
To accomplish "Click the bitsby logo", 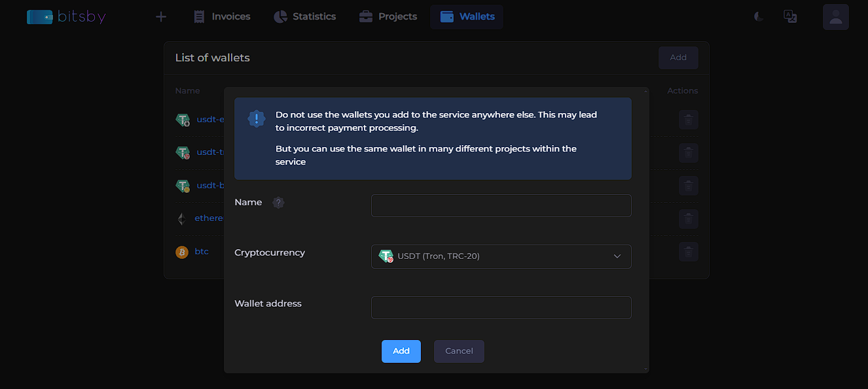I will pos(66,17).
